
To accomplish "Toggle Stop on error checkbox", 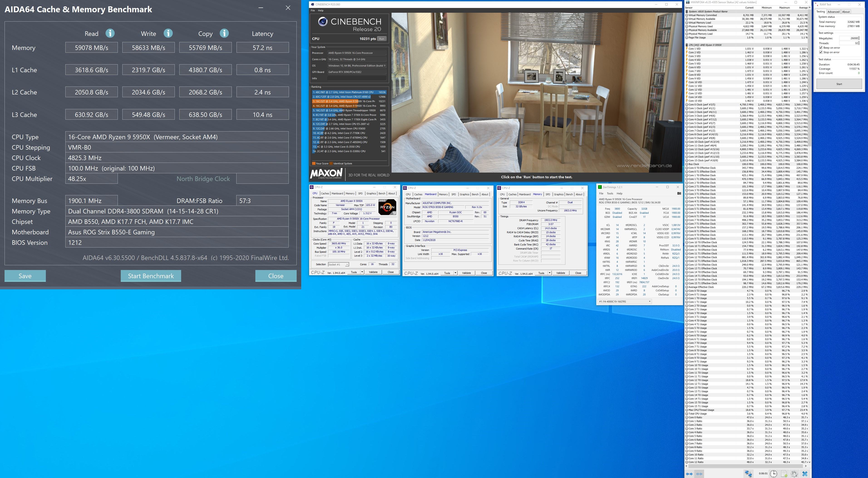I will [821, 52].
